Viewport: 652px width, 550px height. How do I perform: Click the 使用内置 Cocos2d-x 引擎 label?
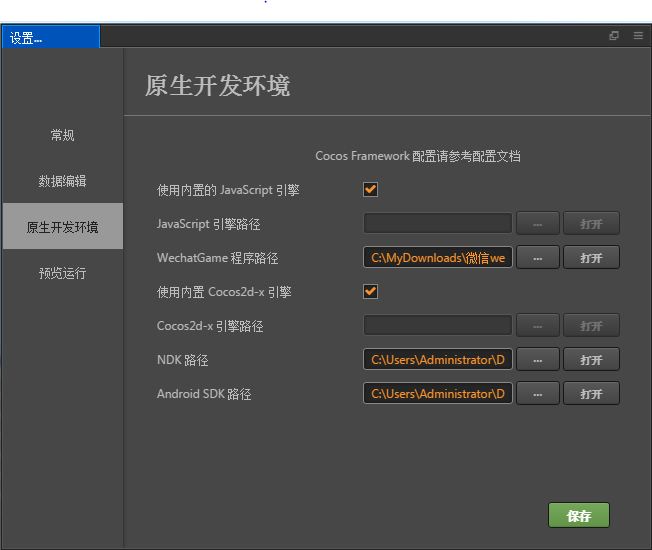coord(224,292)
